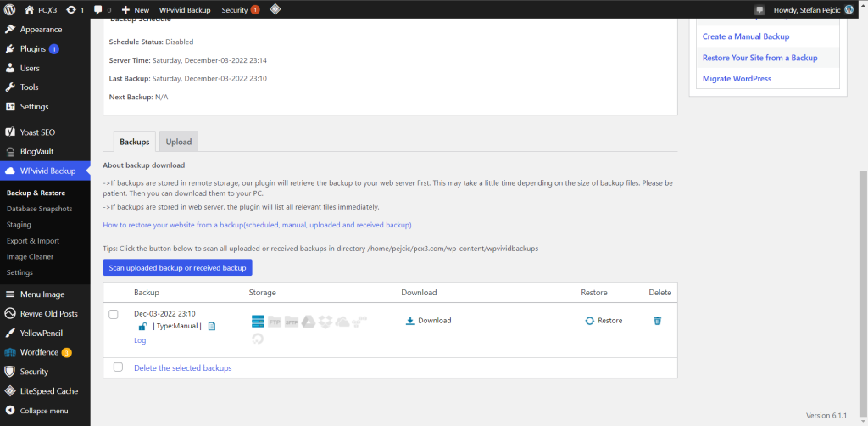This screenshot has width=868, height=426.
Task: Tick checkbox beside Delete the selected backups
Action: (x=118, y=367)
